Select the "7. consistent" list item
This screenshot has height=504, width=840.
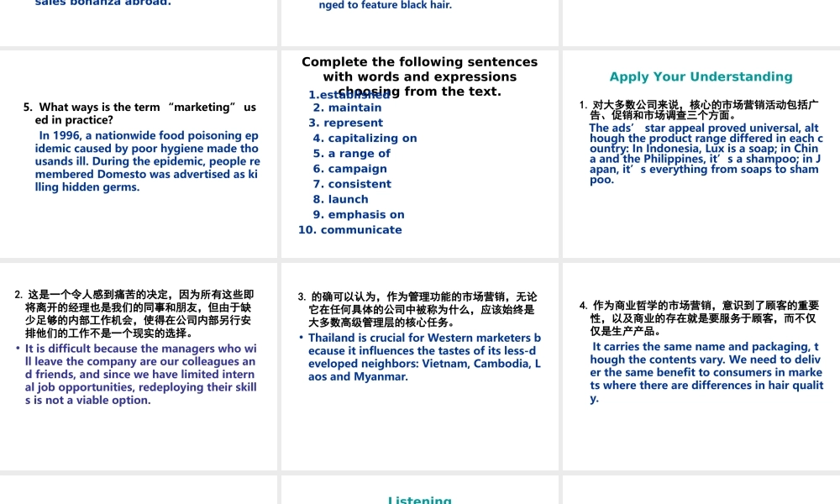pos(352,184)
